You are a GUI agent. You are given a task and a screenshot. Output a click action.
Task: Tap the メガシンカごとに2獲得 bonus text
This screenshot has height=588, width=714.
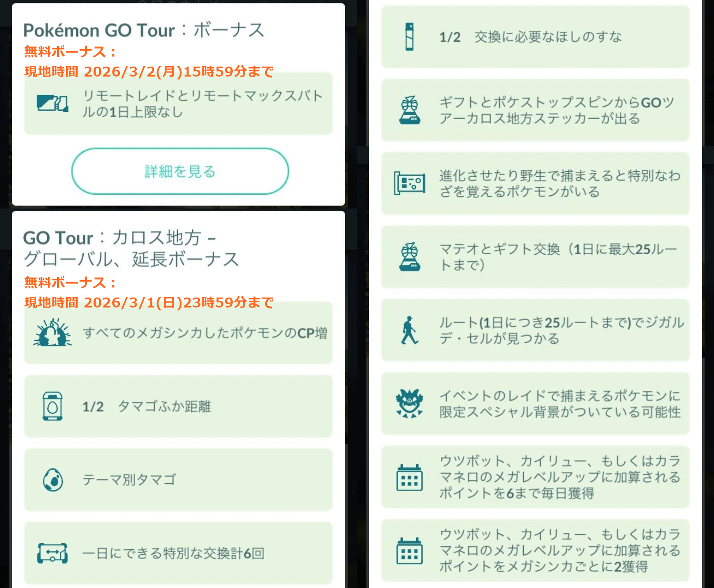click(560, 550)
